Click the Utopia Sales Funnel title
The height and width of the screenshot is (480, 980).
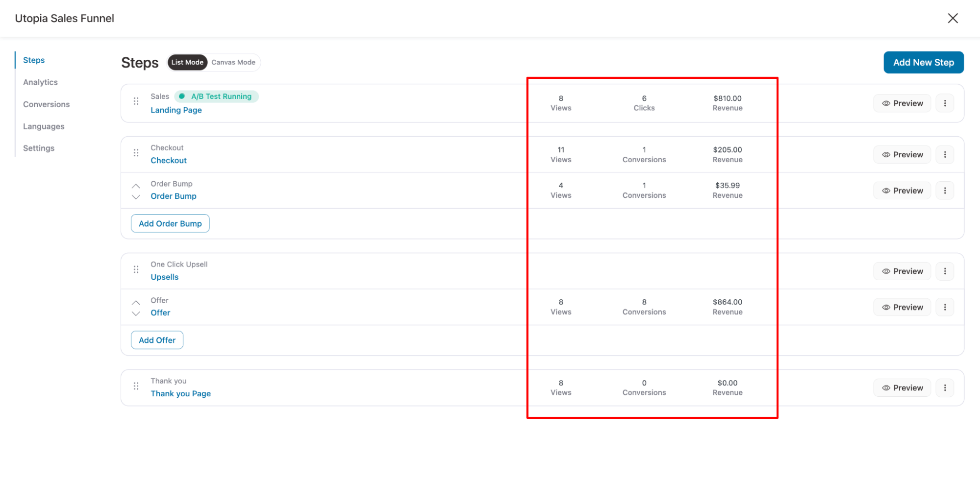(64, 18)
